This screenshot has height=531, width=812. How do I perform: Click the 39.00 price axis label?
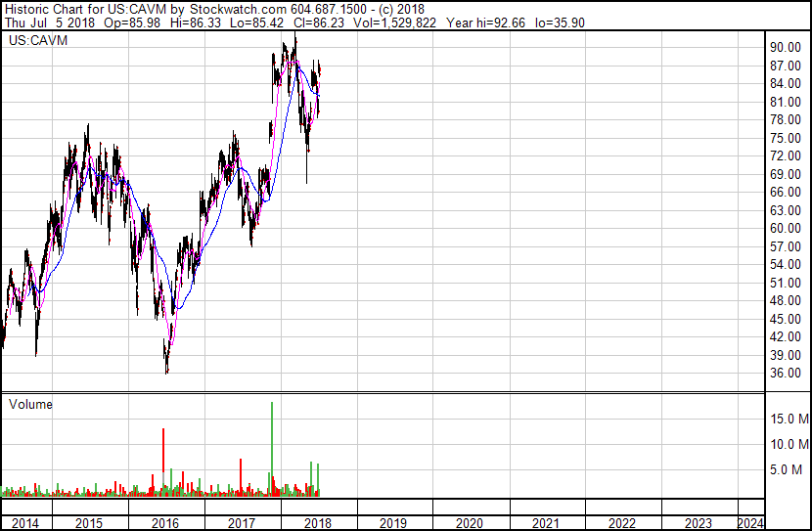tap(786, 355)
